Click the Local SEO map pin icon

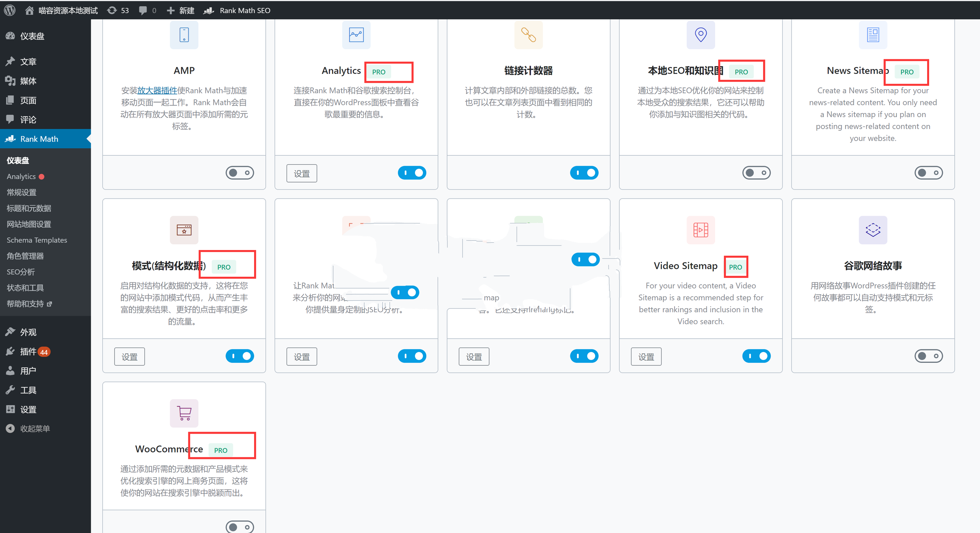click(700, 35)
